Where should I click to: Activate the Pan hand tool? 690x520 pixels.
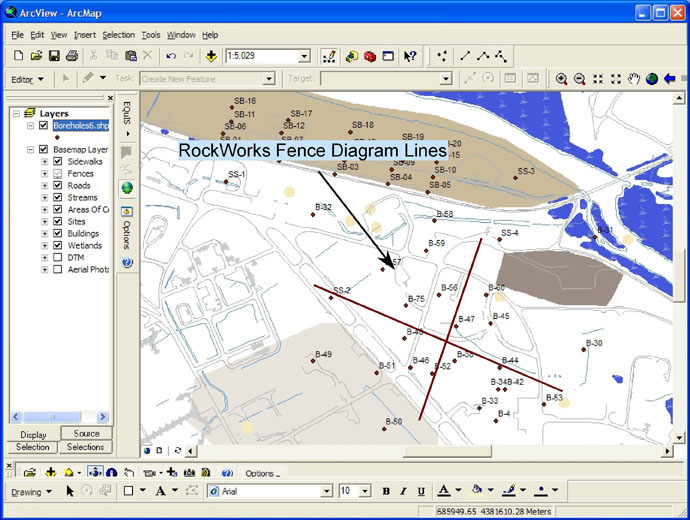pos(634,79)
